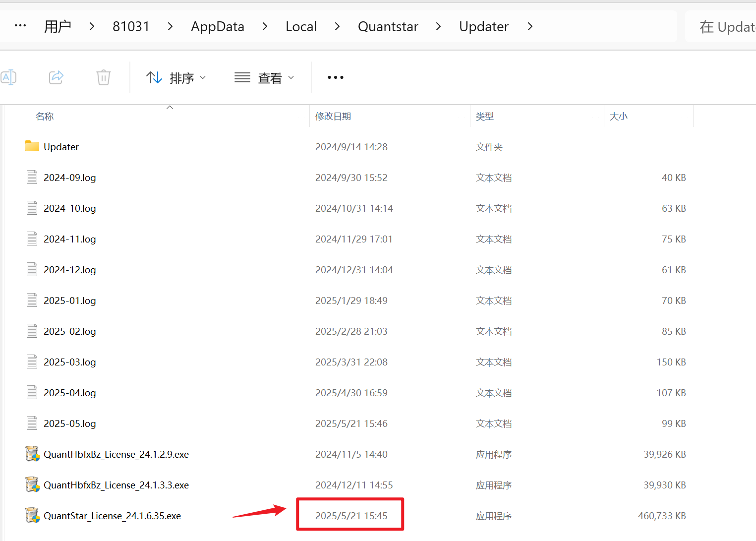The image size is (756, 541).
Task: Click the date 2025/3/31 22:08
Action: [x=351, y=362]
